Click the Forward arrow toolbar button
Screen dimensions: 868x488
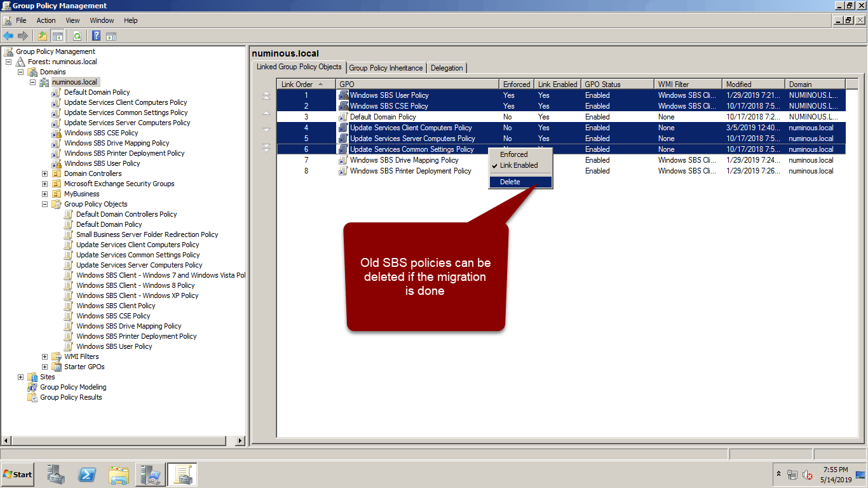tap(23, 36)
